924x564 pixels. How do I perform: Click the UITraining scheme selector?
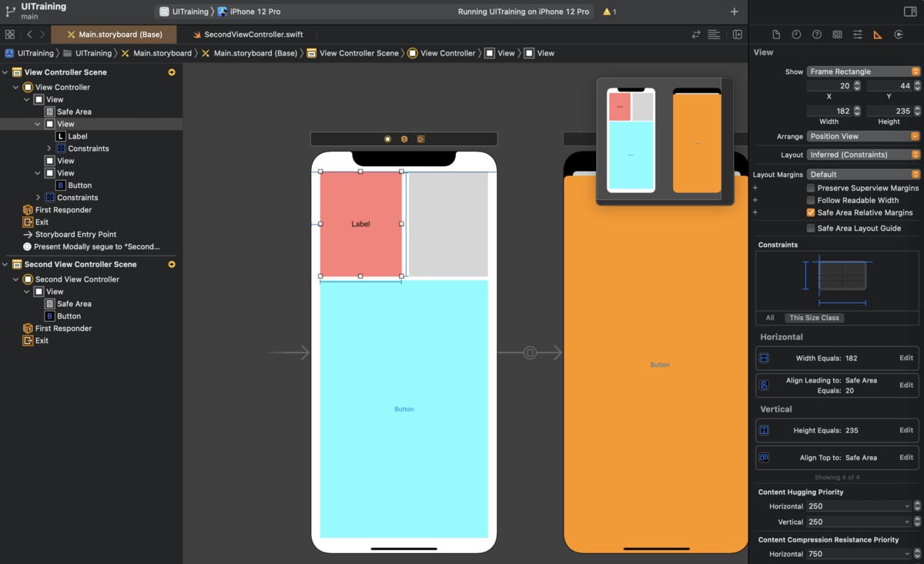tap(183, 12)
